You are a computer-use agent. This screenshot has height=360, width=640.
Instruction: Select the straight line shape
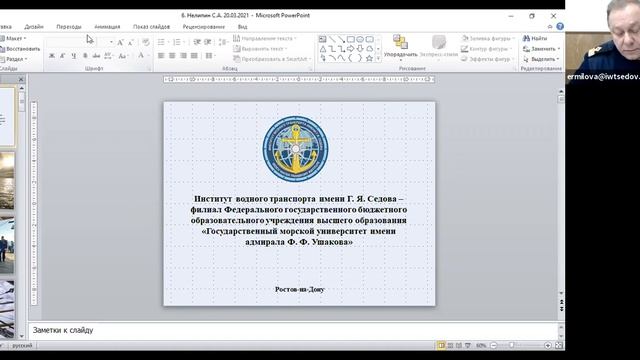point(332,39)
